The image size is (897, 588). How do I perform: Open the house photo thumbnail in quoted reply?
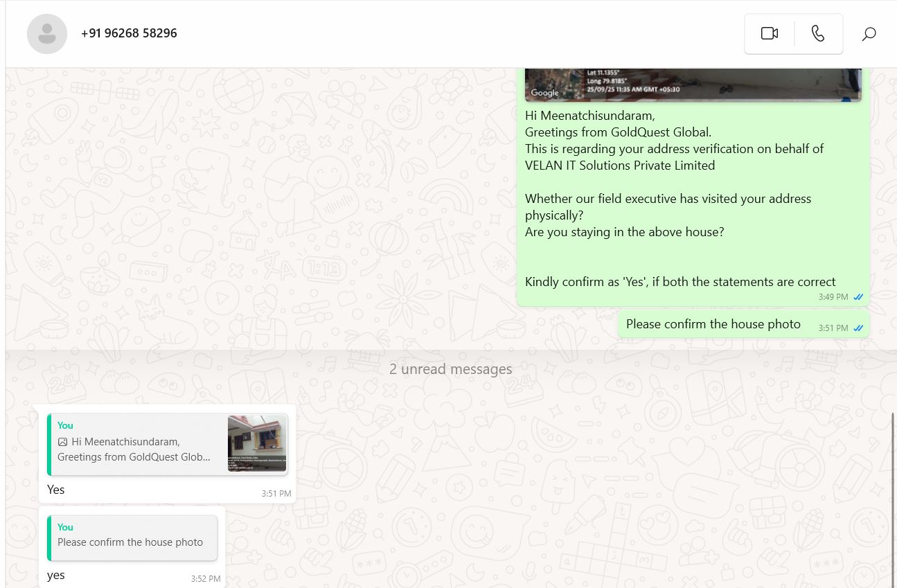tap(257, 443)
